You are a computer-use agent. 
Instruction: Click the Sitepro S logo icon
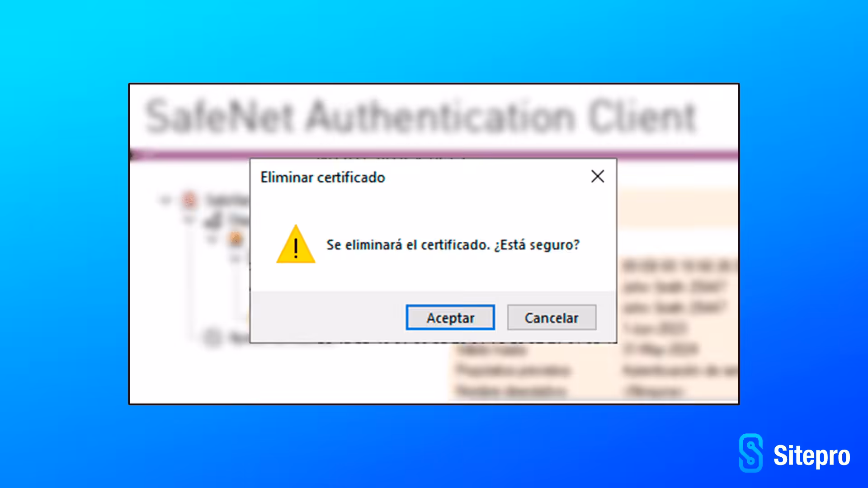pos(751,453)
